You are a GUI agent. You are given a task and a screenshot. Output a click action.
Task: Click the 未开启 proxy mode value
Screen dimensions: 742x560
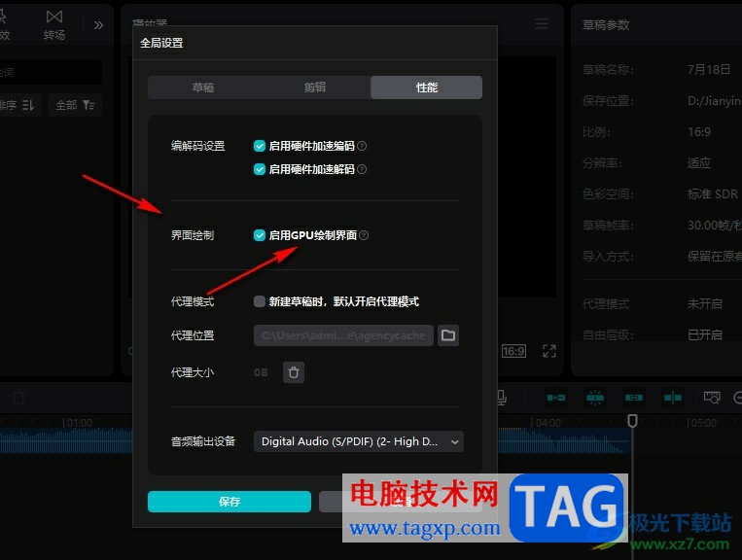[x=705, y=303]
